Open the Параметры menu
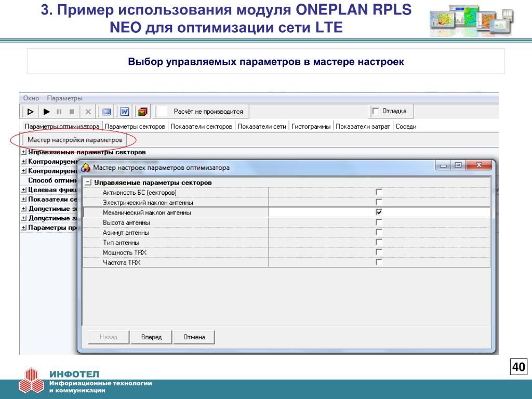Image resolution: width=532 pixels, height=399 pixels. [x=64, y=98]
